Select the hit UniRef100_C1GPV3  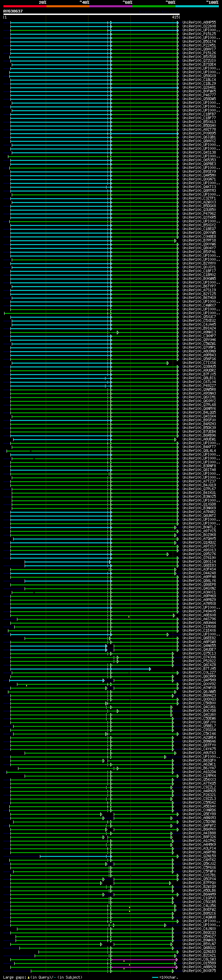pyautogui.click(x=199, y=898)
